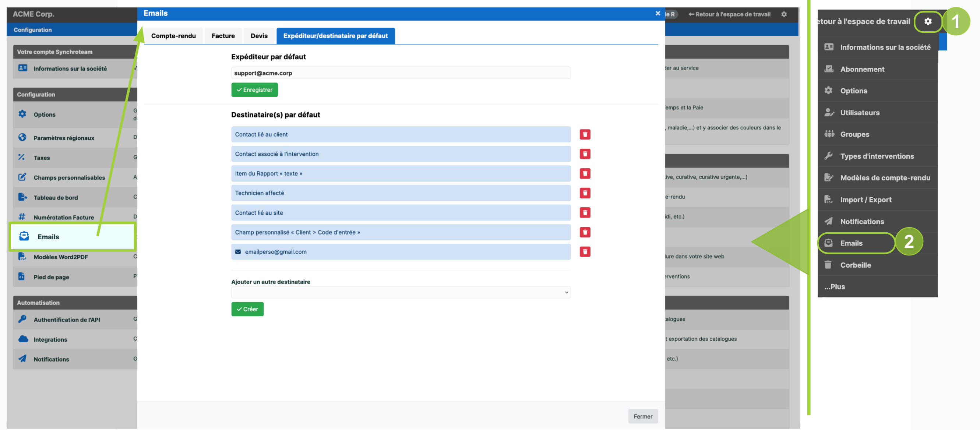Delete the 'Champ personnalisé Code d'entrée' recipient
Screen dimensions: 980x430
[585, 232]
